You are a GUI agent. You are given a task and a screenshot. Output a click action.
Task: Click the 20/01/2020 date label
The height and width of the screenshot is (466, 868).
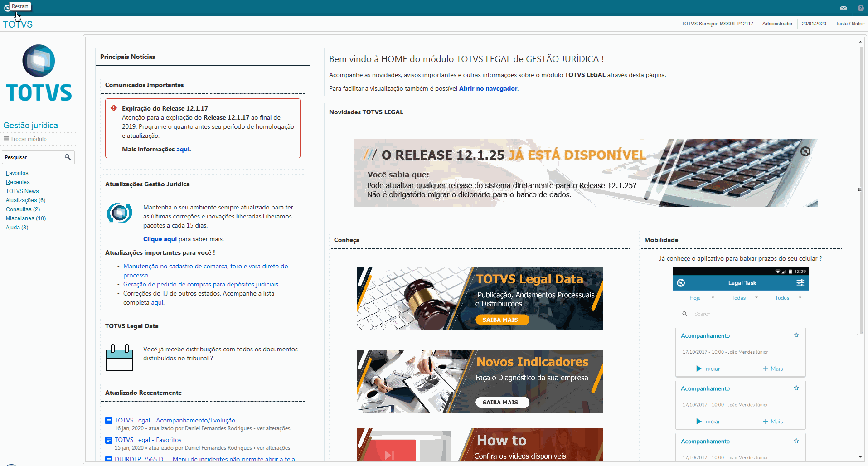pos(814,24)
